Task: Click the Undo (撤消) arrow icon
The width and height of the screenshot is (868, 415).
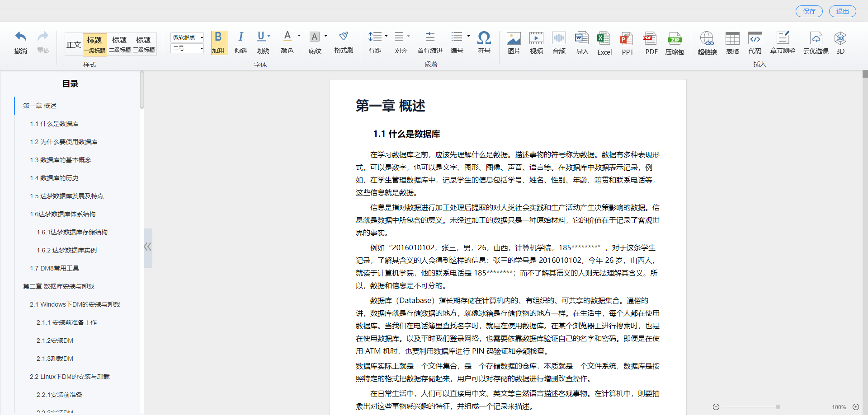Action: click(x=21, y=37)
